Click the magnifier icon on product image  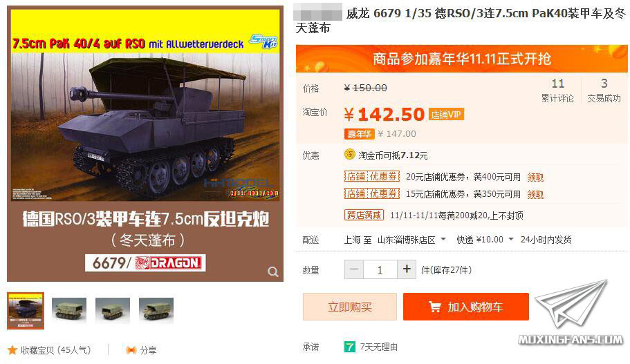point(273,271)
